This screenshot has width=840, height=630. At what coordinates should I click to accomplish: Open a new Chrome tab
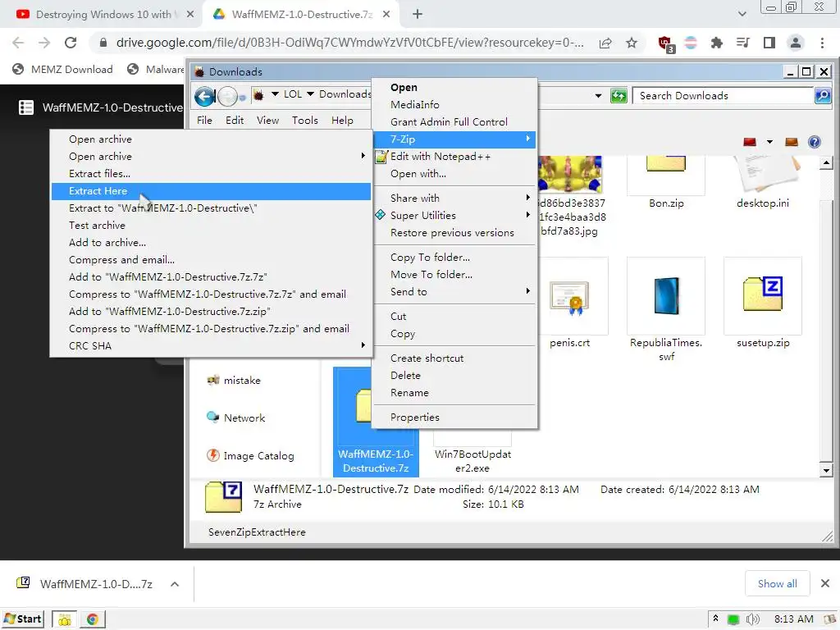418,15
